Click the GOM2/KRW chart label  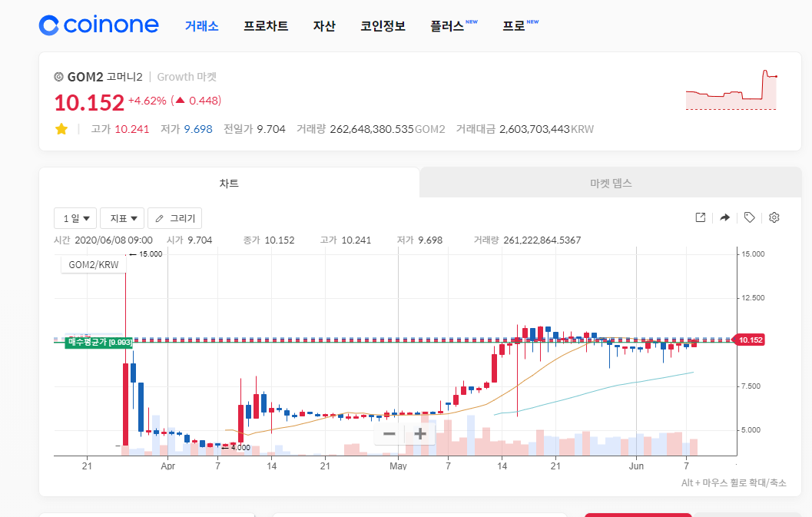click(94, 265)
